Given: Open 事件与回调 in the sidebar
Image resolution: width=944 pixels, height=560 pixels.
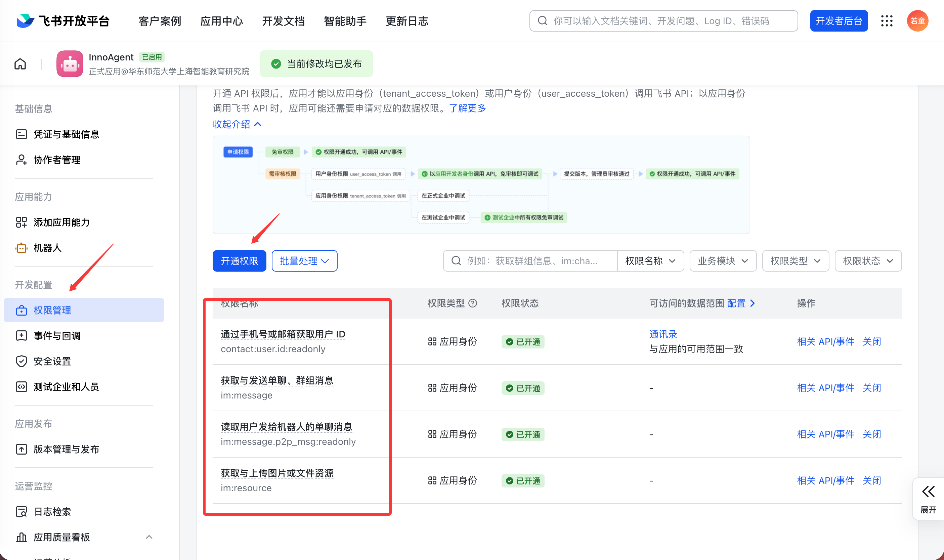Looking at the screenshot, I should click(84, 336).
